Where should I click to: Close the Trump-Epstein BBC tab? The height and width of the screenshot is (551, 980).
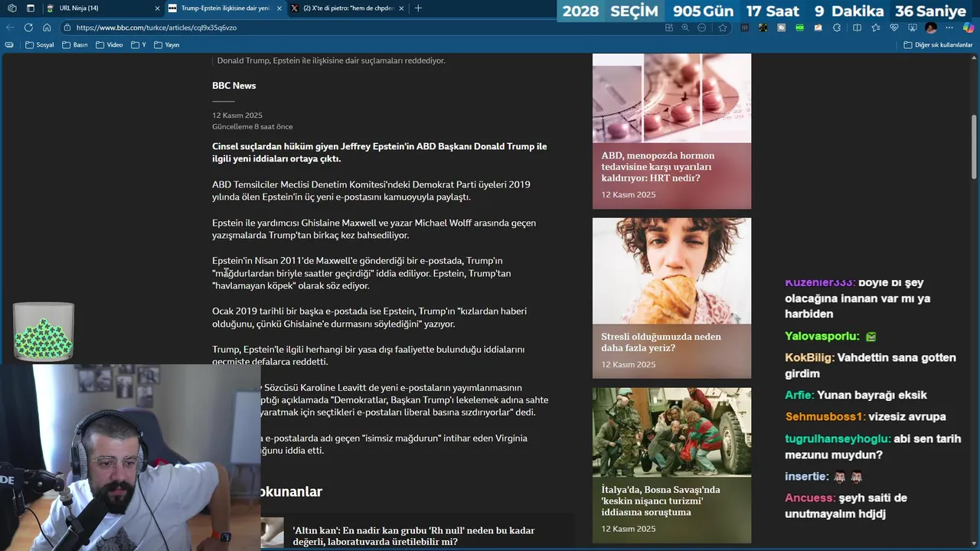pyautogui.click(x=279, y=8)
